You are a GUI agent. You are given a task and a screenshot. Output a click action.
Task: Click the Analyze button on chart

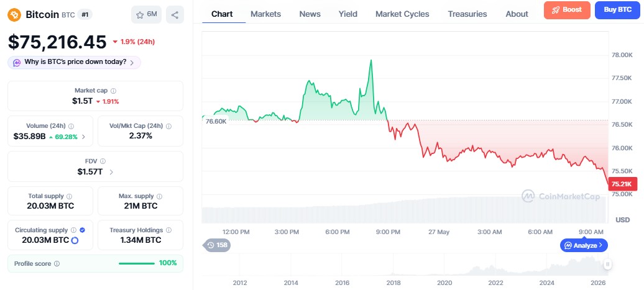coord(584,245)
